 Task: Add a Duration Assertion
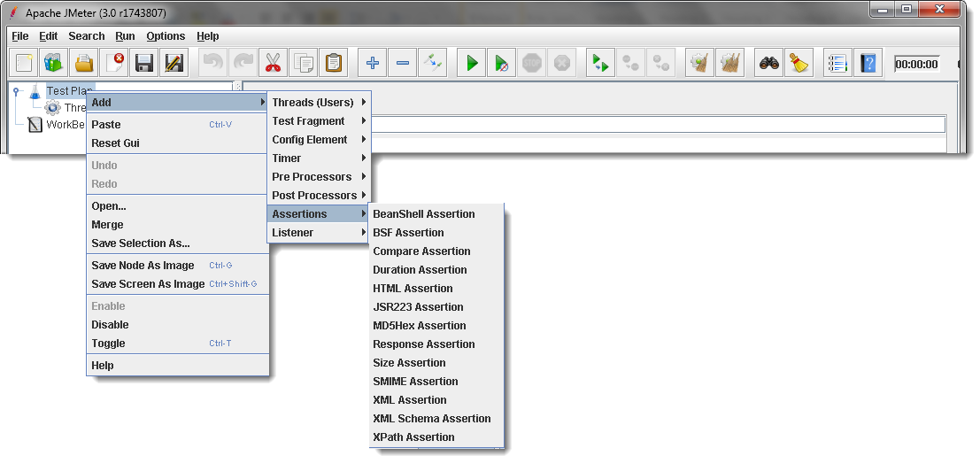(x=436, y=270)
